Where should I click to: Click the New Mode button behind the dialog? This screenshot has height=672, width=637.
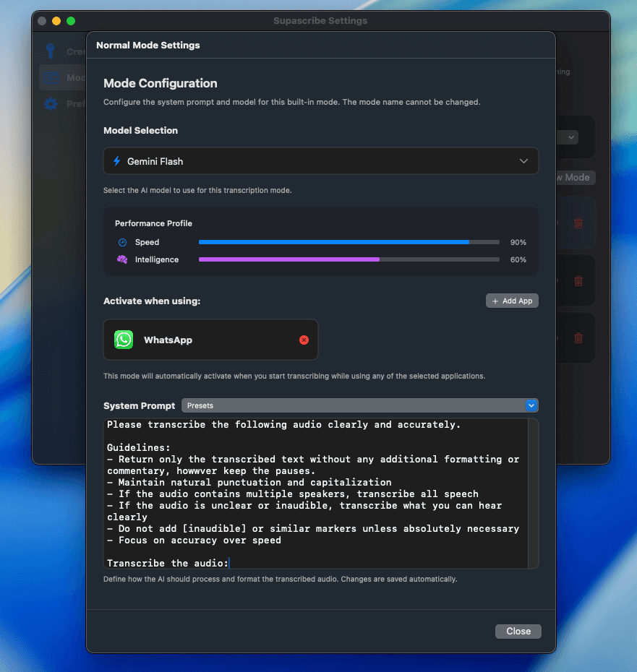tap(575, 178)
